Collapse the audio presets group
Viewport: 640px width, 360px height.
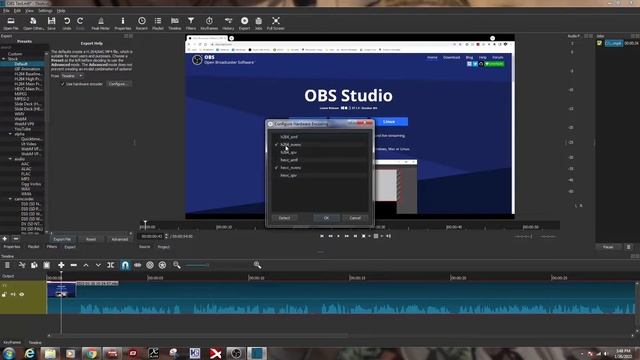10,159
